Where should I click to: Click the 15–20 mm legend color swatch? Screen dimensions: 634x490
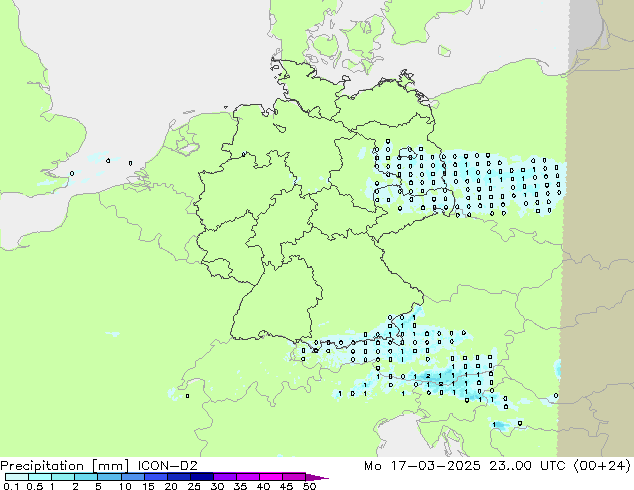click(x=156, y=477)
